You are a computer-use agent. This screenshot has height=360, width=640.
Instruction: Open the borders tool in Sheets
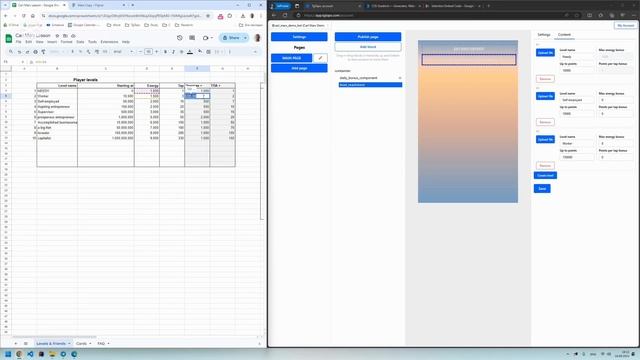pyautogui.click(x=208, y=52)
